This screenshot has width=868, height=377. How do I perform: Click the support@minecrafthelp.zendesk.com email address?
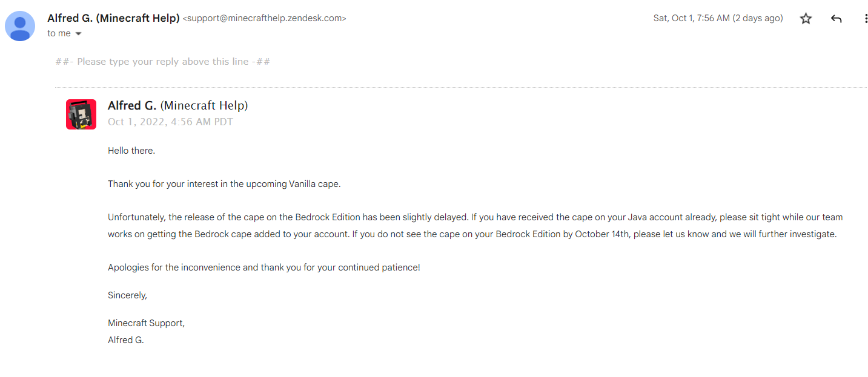[x=264, y=18]
